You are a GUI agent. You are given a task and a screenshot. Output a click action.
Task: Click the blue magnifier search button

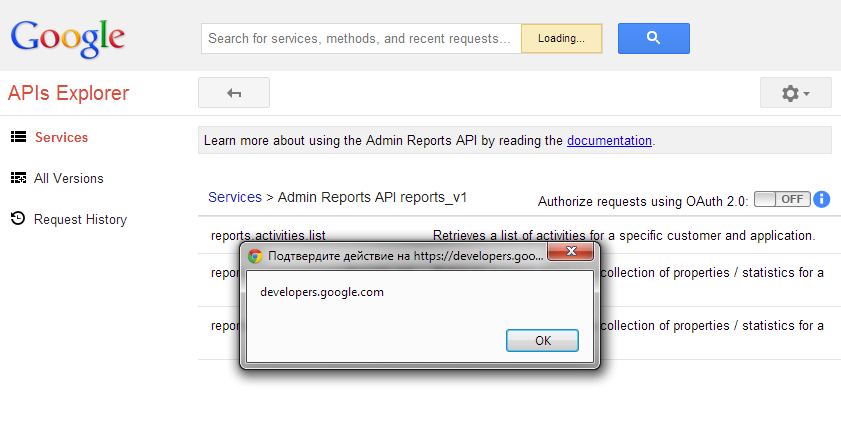(653, 38)
